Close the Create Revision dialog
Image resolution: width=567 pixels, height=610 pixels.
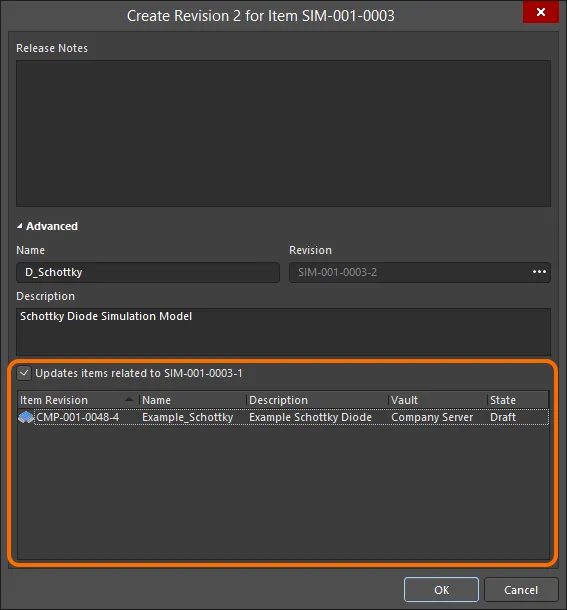point(541,12)
